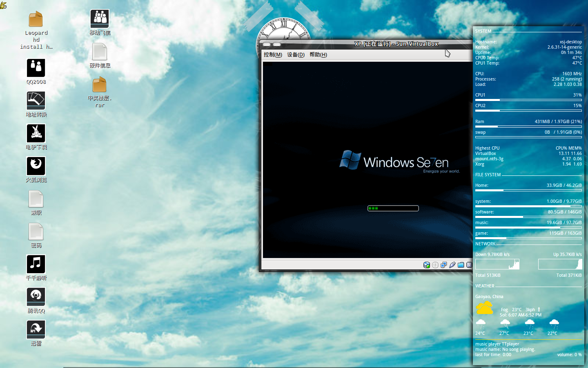The height and width of the screenshot is (368, 588).
Task: Click the VirtualBox CD/DVD status icon
Action: (x=435, y=265)
